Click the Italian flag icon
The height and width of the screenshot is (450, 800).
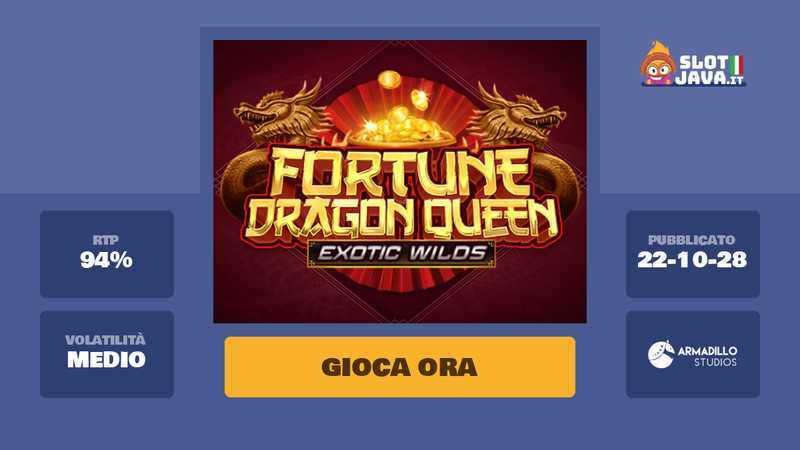737,64
